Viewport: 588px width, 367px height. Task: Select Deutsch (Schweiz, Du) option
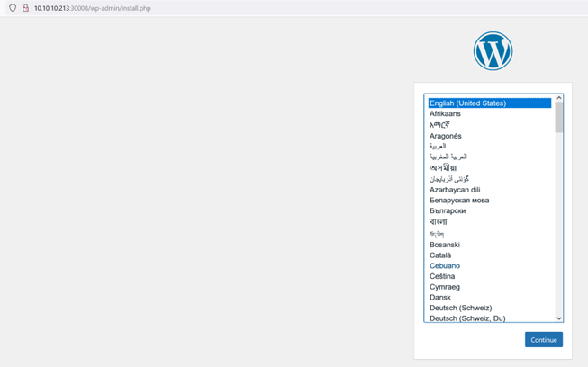point(490,318)
